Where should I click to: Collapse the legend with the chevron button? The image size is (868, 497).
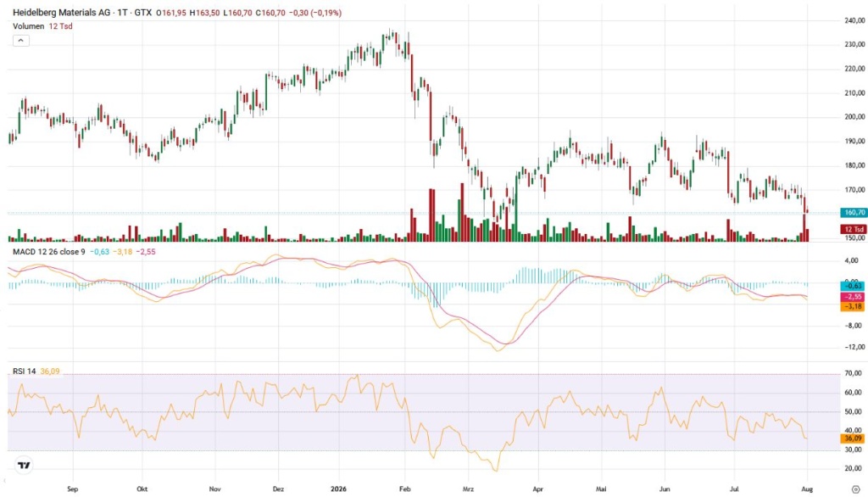point(21,41)
